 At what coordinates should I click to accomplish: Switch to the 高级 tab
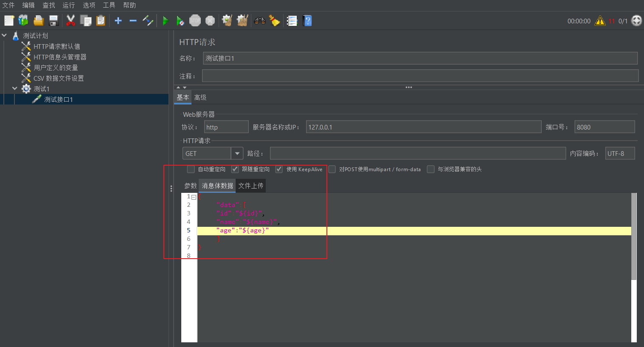pos(200,97)
